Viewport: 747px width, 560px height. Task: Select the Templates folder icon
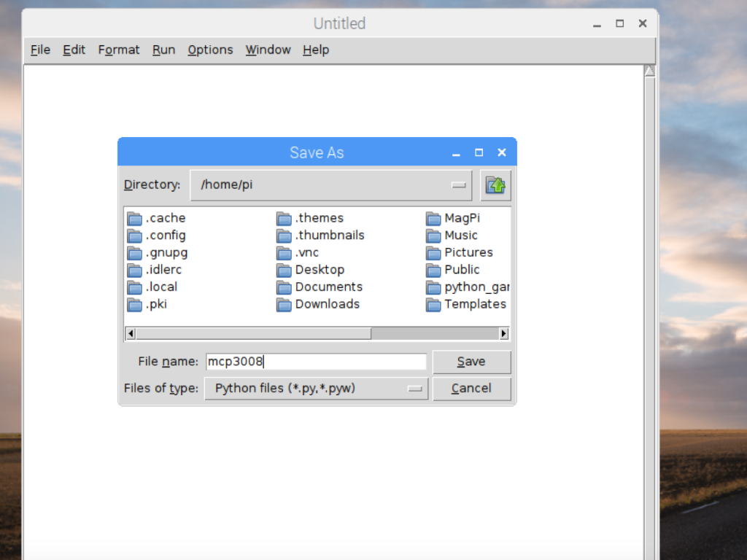pos(433,304)
